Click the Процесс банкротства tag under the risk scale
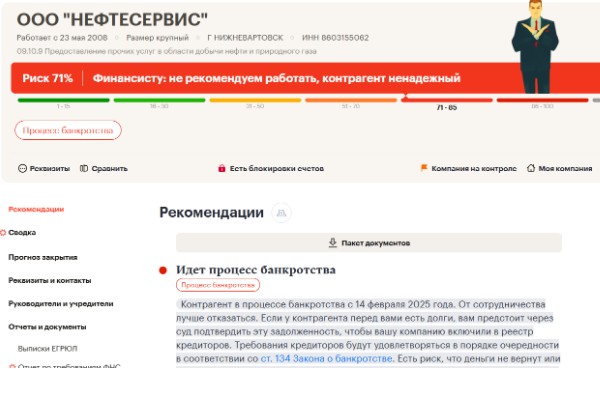This screenshot has height=401, width=600. click(x=68, y=130)
